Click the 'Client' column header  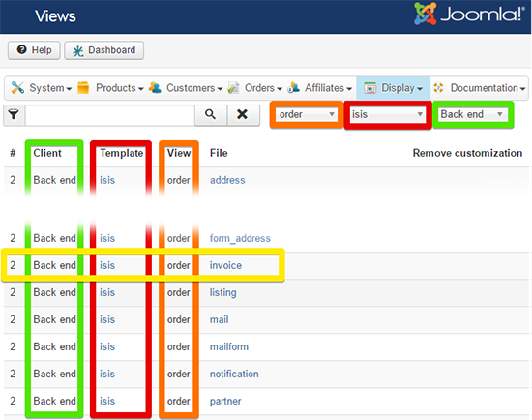[47, 153]
